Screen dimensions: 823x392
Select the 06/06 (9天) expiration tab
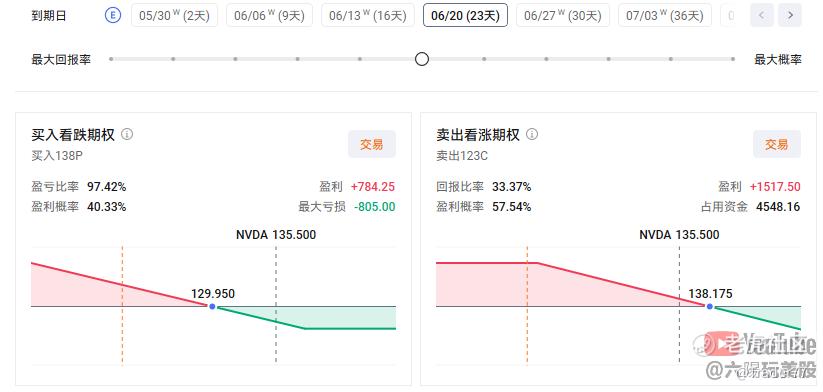point(269,16)
